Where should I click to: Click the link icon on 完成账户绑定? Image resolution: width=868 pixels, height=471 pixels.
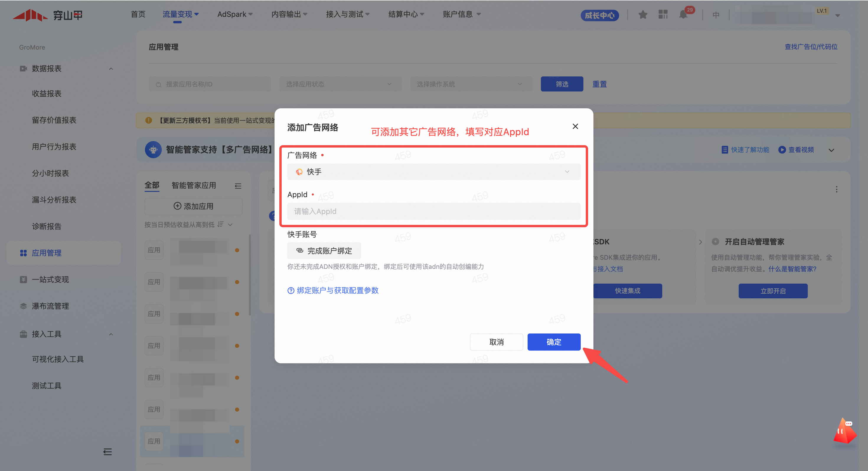300,250
